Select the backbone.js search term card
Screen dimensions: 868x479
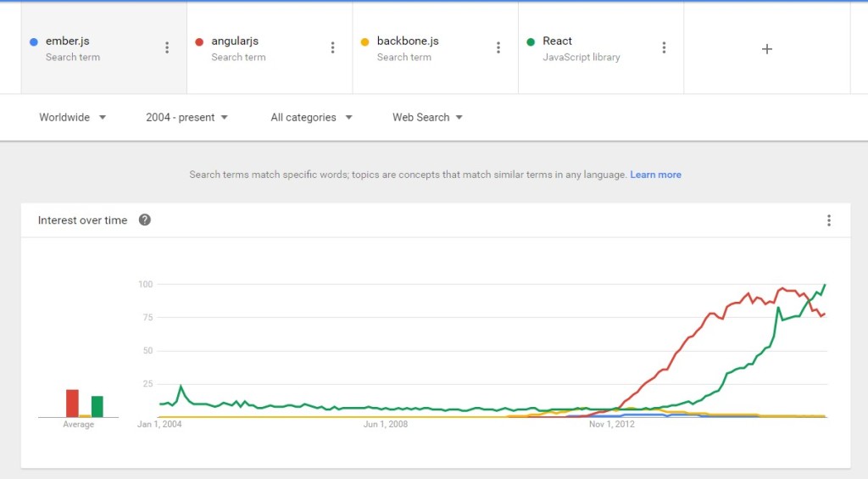coord(435,48)
